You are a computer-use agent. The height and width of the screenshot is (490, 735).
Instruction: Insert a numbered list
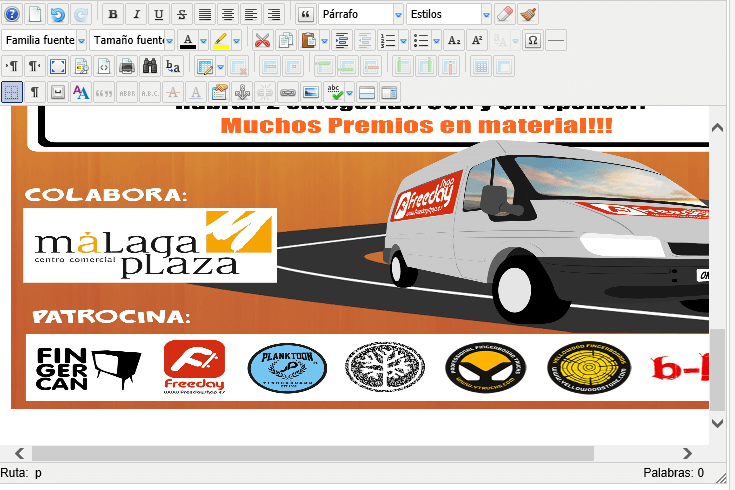point(388,40)
